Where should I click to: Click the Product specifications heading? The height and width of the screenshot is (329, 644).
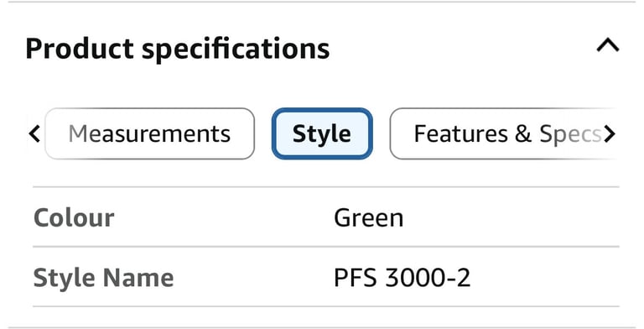point(178,49)
